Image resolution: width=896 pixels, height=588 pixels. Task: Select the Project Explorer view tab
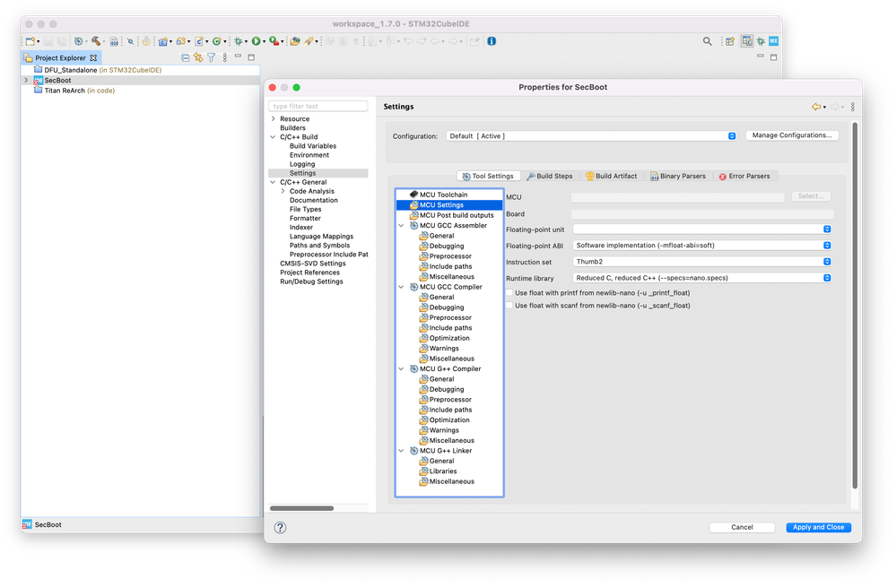click(61, 57)
